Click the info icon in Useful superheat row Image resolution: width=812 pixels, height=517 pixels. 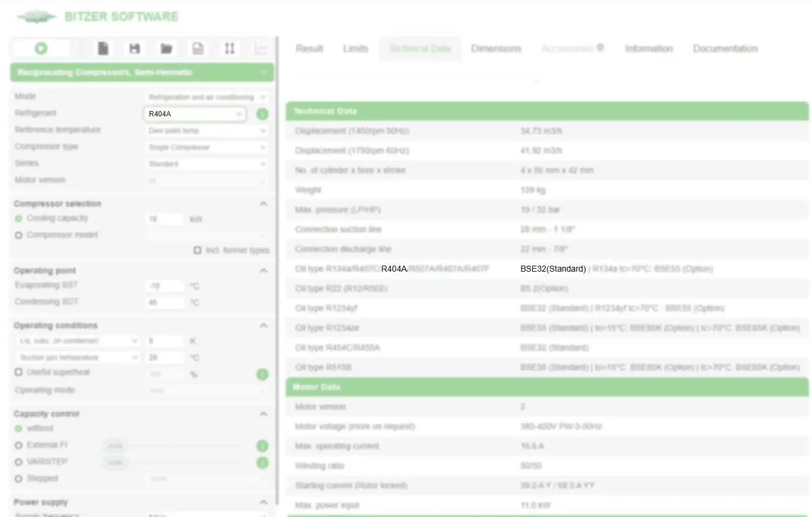pyautogui.click(x=262, y=374)
